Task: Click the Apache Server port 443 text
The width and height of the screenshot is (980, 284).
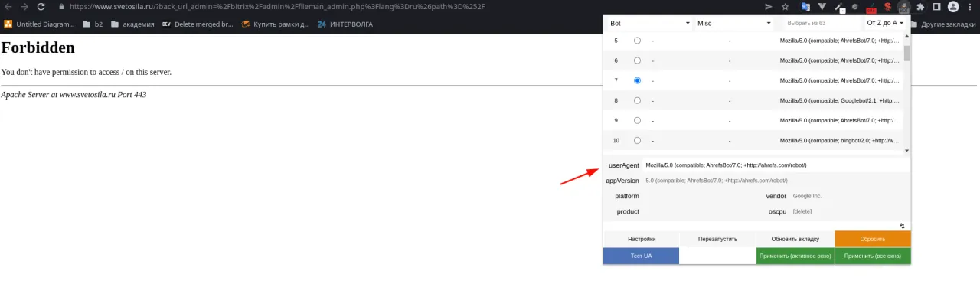Action: [x=73, y=95]
